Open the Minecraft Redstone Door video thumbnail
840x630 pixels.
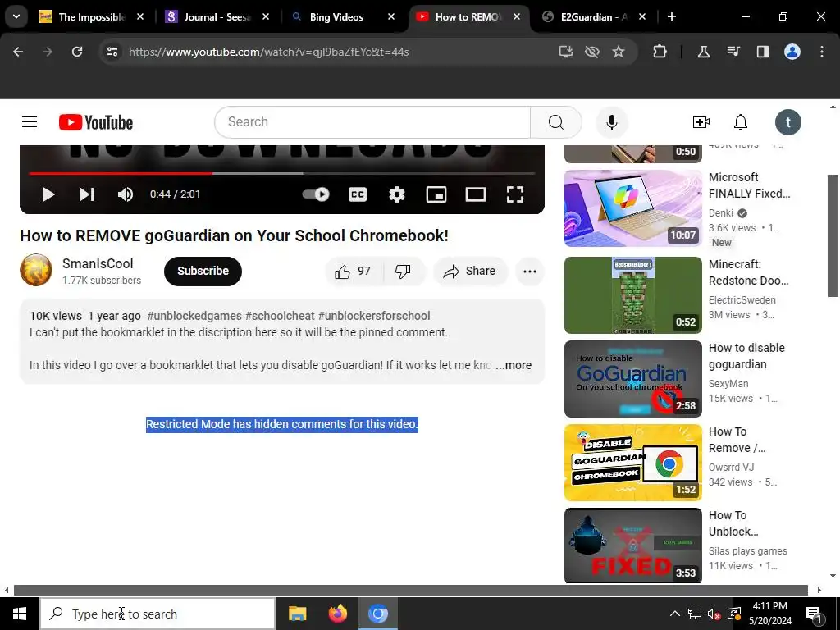[x=632, y=295]
